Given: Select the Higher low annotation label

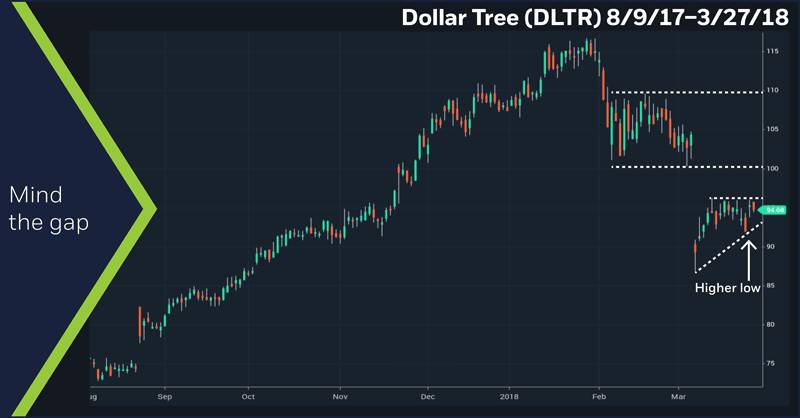Looking at the screenshot, I should [727, 286].
